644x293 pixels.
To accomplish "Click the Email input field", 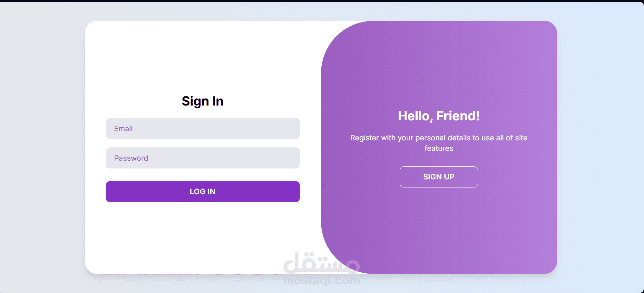I will (x=202, y=128).
